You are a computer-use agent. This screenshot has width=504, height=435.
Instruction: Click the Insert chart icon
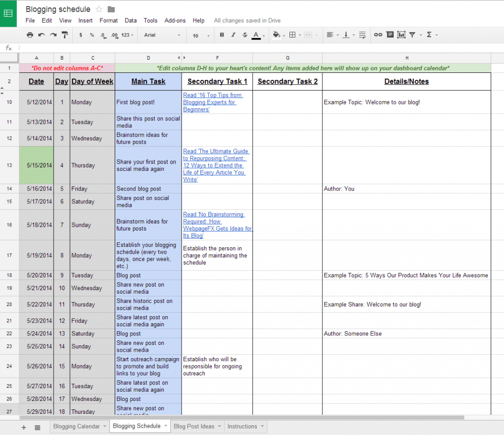(x=401, y=35)
